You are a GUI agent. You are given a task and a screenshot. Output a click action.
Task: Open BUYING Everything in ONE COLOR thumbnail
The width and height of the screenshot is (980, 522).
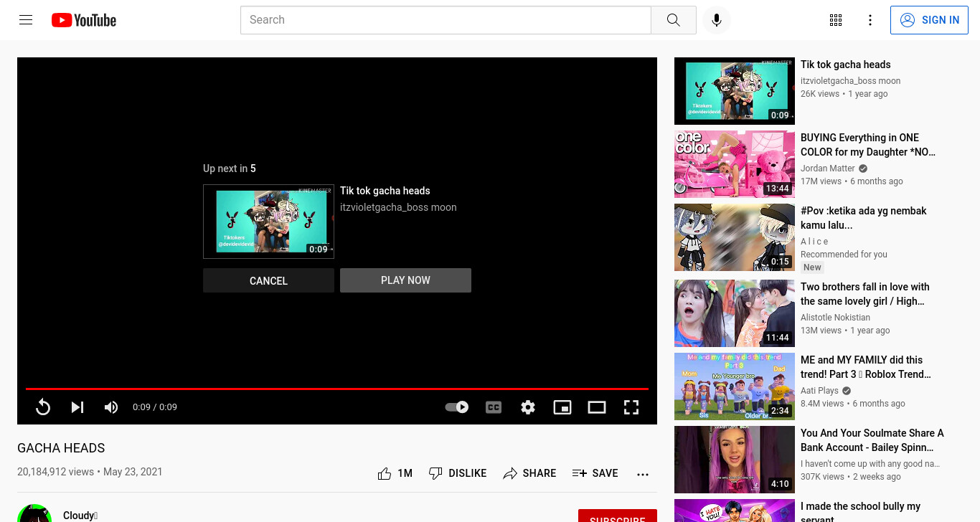(735, 164)
